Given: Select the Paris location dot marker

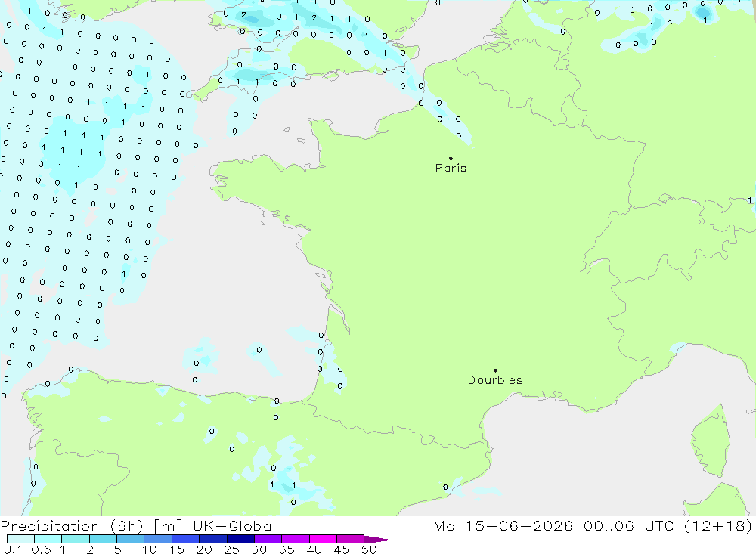Looking at the screenshot, I should (451, 158).
